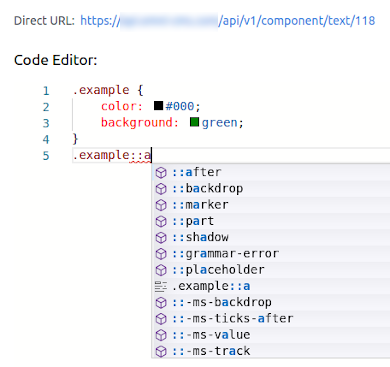Viewport: 390px width, 367px height.
Task: Select the ::shadow suggestion
Action: click(x=271, y=237)
